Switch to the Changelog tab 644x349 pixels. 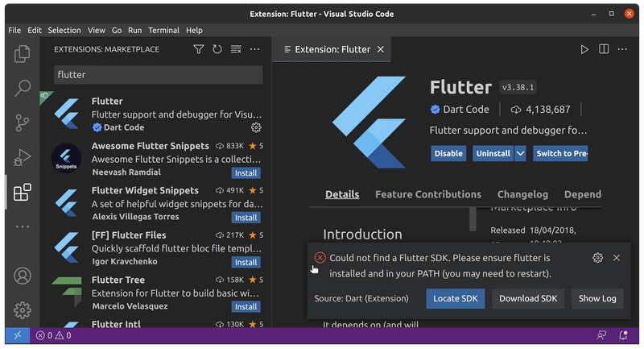click(522, 194)
